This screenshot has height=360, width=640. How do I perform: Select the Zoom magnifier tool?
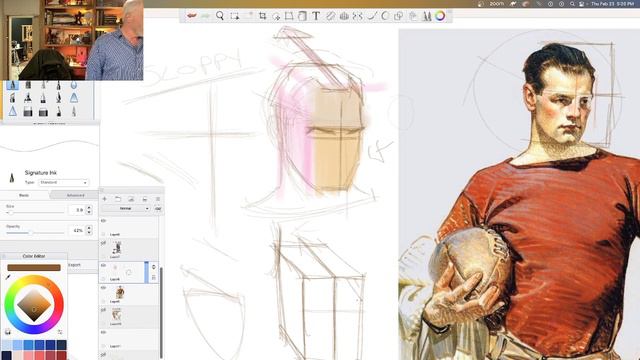click(220, 16)
